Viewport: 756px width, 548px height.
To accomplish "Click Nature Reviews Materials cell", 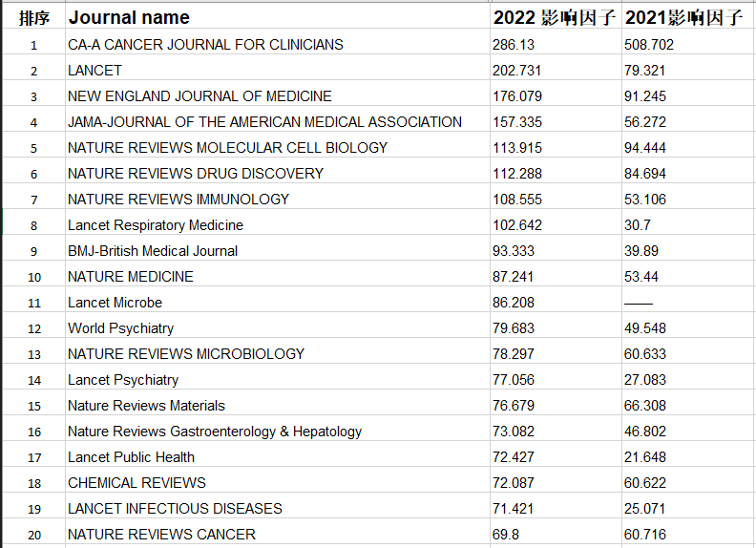I will [277, 402].
